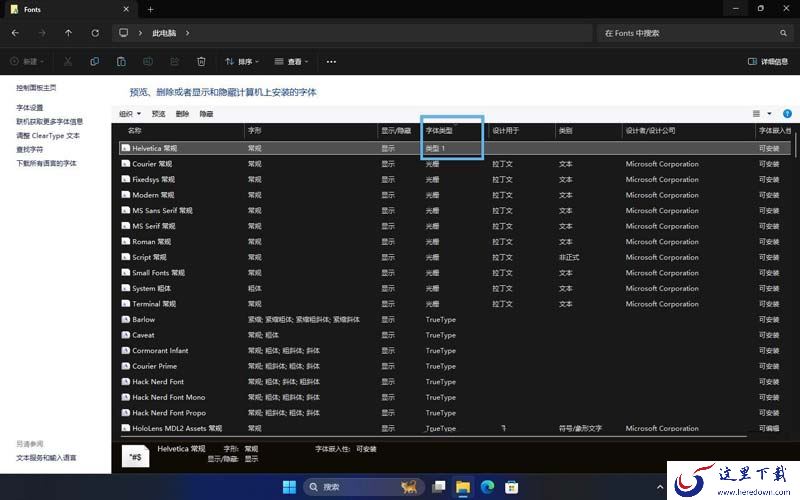Click the Barlow font icon
This screenshot has width=800, height=500.
[126, 319]
